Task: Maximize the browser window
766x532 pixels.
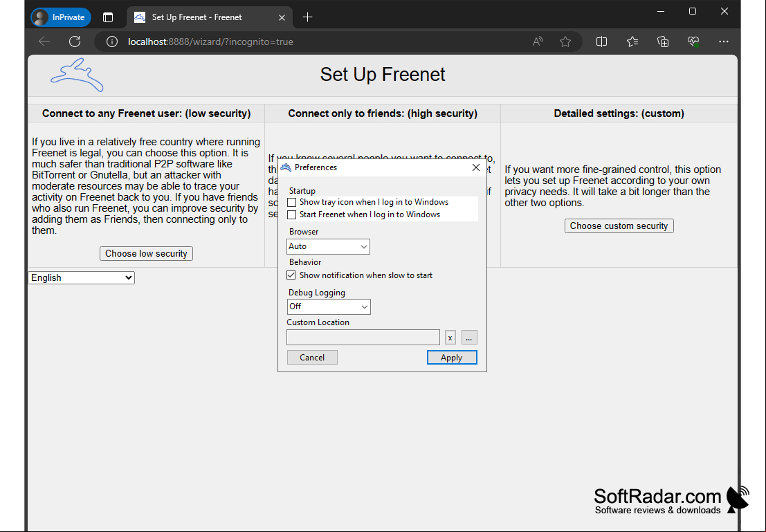Action: pyautogui.click(x=692, y=11)
